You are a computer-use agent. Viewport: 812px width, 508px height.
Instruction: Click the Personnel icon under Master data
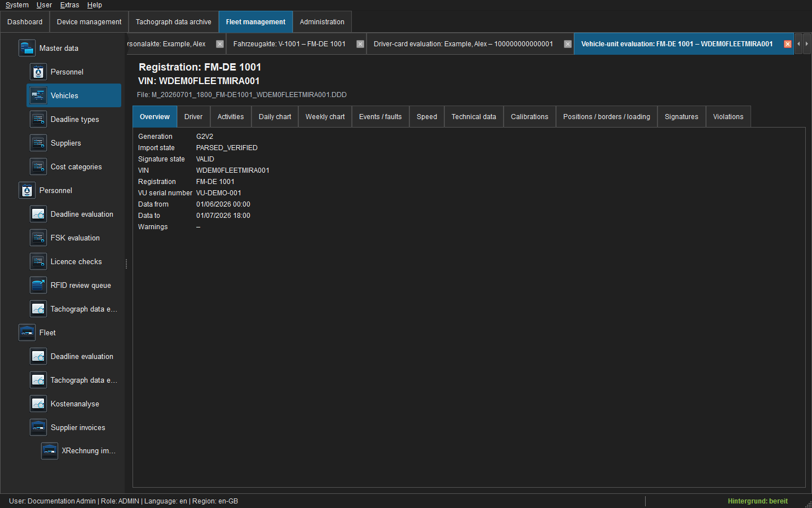pos(38,72)
